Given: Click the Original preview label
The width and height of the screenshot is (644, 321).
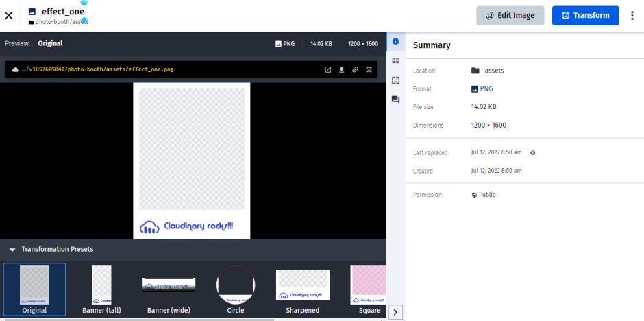Looking at the screenshot, I should pos(50,43).
